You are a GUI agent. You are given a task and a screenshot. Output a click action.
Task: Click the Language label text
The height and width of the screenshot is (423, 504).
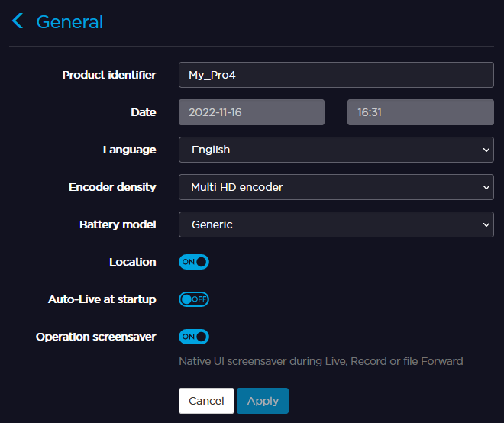(129, 150)
